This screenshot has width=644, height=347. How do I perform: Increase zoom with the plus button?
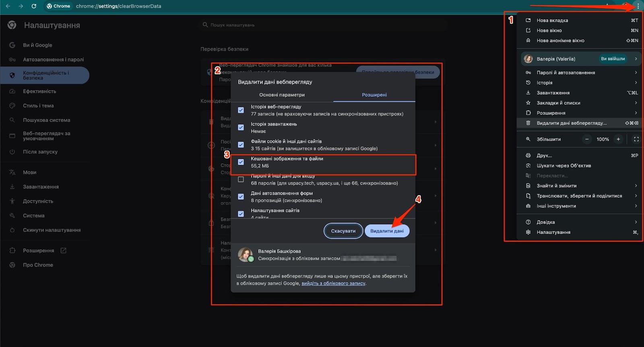pyautogui.click(x=618, y=139)
